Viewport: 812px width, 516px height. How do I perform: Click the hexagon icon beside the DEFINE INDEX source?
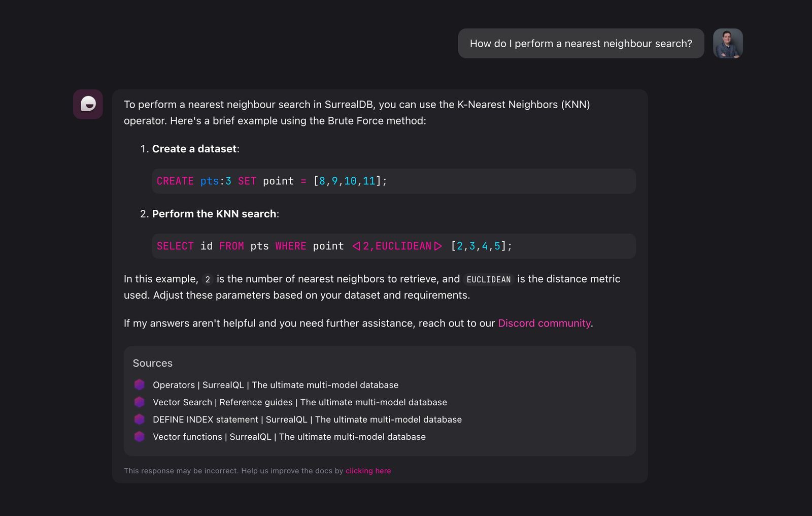(139, 419)
